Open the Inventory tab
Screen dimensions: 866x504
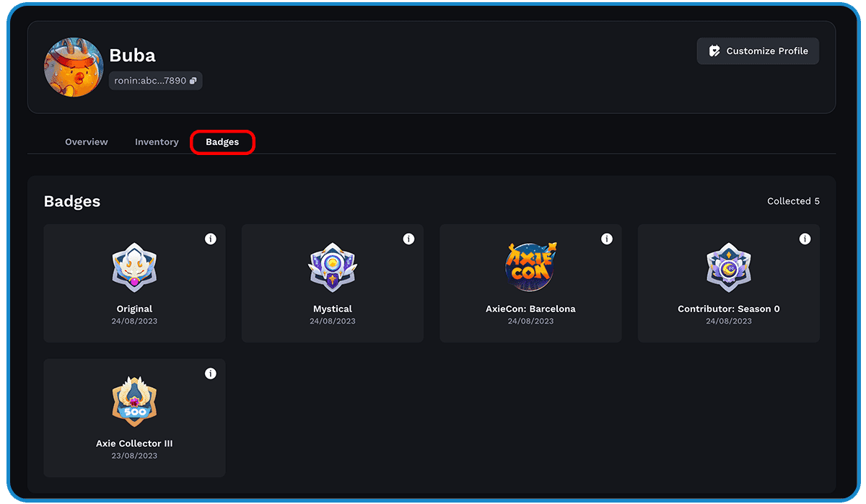[x=157, y=142]
